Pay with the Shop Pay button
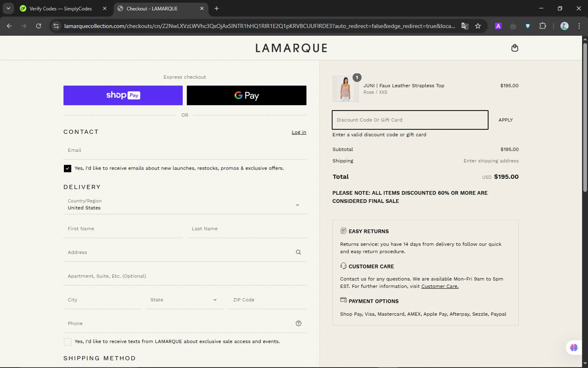 click(x=123, y=95)
